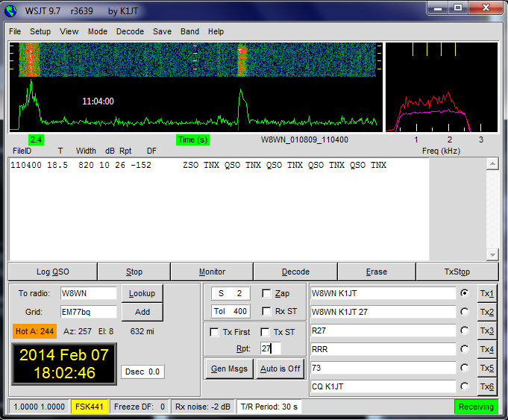Viewport: 508px width, 420px height.
Task: Click the Tol 400 tolerance control
Action: click(230, 311)
